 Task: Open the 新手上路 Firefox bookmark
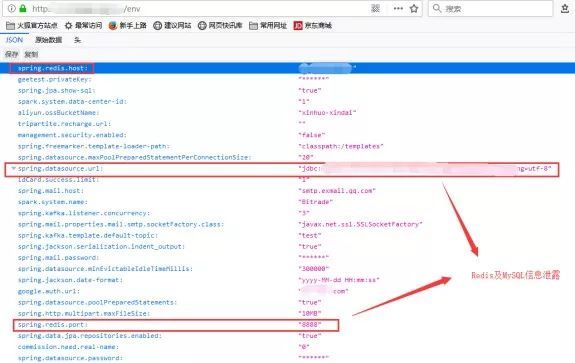tap(128, 25)
